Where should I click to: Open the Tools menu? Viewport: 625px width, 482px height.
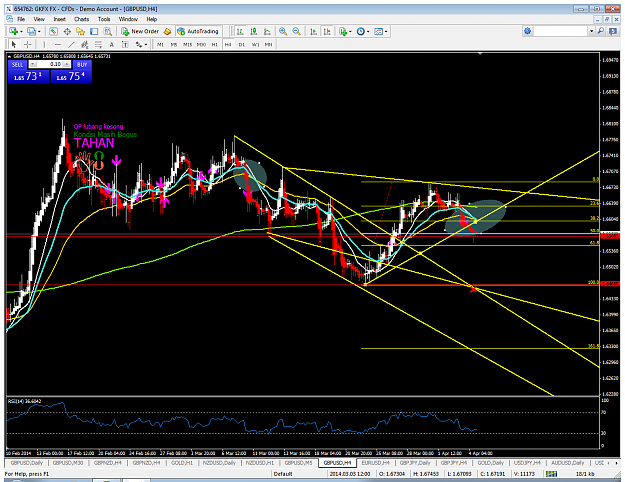104,19
